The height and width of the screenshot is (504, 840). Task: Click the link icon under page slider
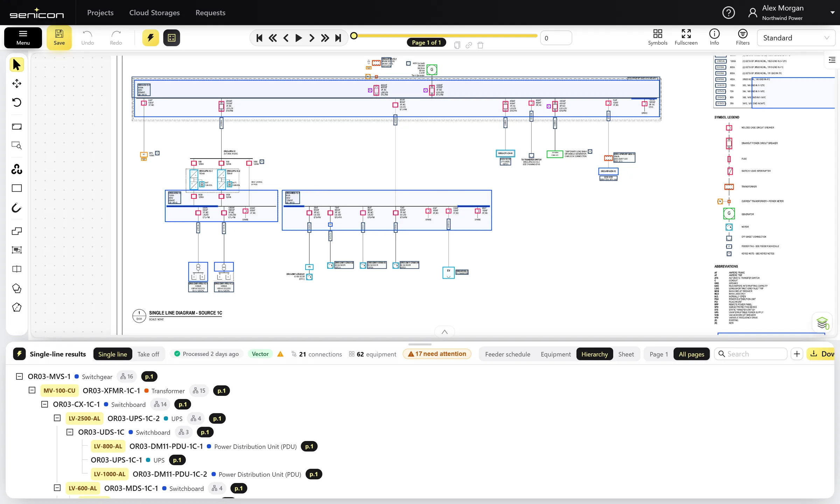(x=469, y=45)
